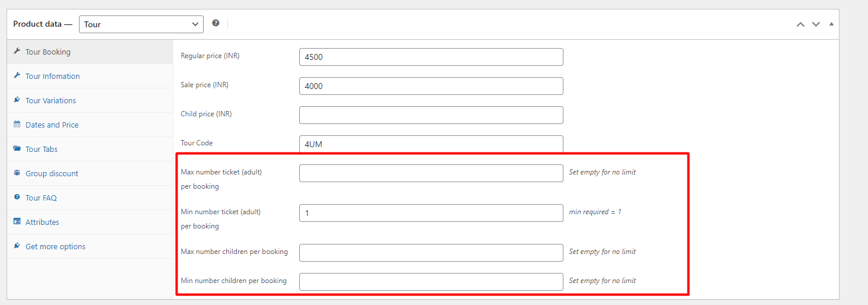Screen dimensions: 868x305
Task: Focus the Regular price input field
Action: [431, 57]
